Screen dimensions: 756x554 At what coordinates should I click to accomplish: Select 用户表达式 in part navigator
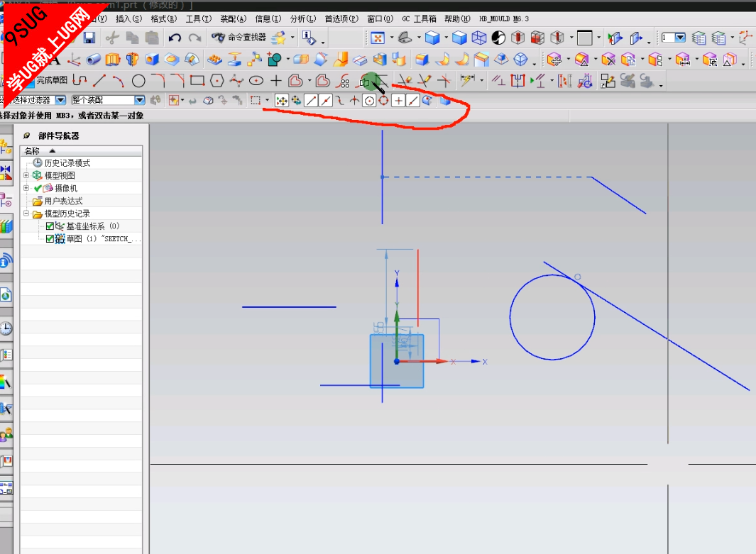[x=63, y=201]
